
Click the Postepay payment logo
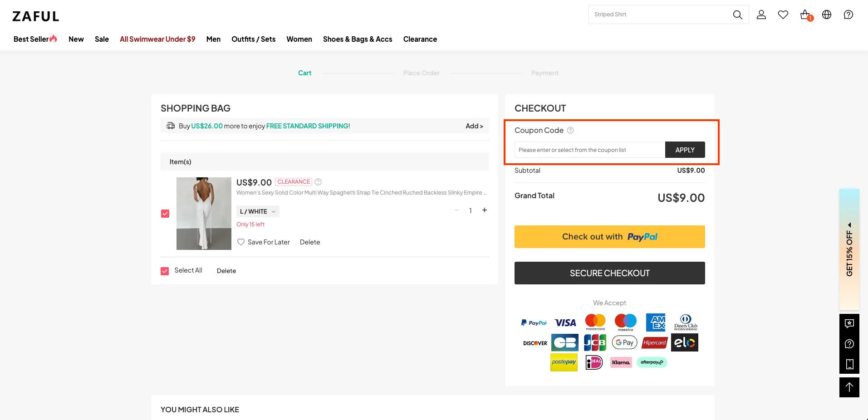(x=564, y=362)
